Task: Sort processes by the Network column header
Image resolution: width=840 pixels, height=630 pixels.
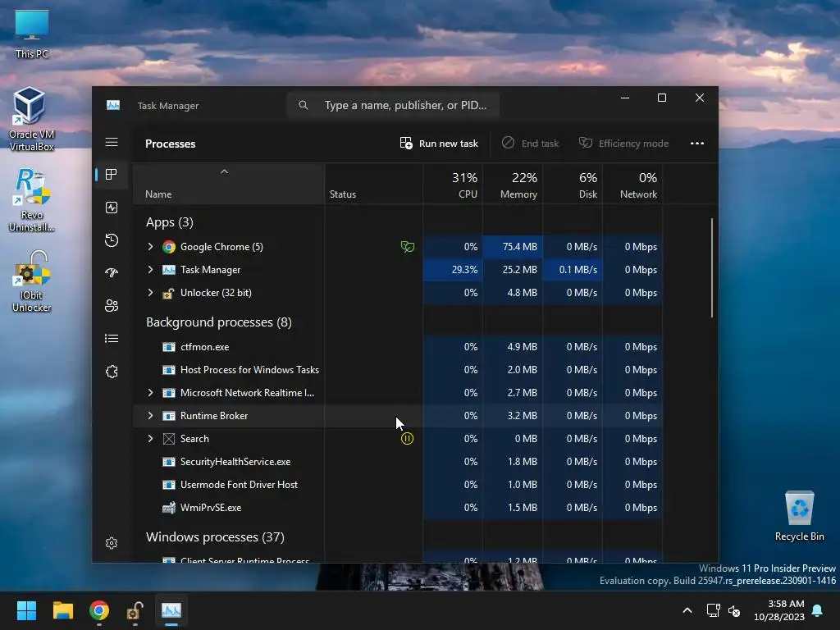Action: pos(632,185)
